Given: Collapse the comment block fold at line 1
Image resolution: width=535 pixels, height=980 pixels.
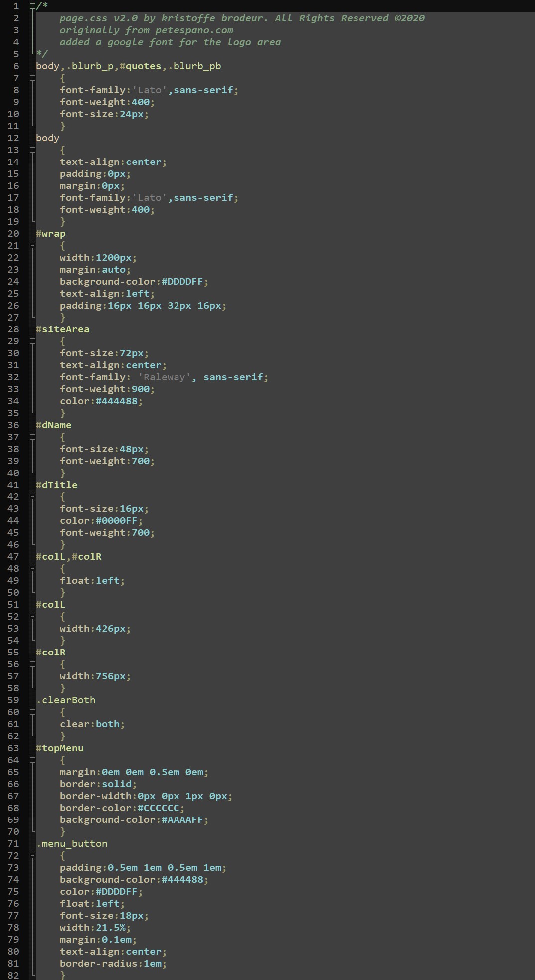Looking at the screenshot, I should click(32, 6).
